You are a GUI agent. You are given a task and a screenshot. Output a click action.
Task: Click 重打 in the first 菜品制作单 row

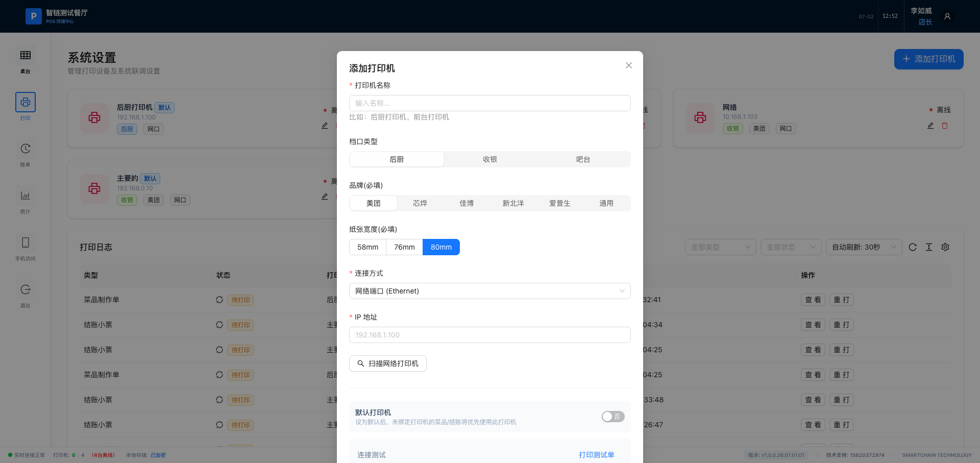pyautogui.click(x=842, y=300)
